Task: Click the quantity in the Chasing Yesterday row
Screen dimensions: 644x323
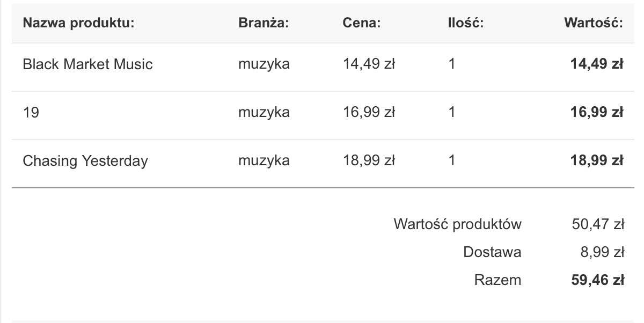Action: click(x=452, y=161)
